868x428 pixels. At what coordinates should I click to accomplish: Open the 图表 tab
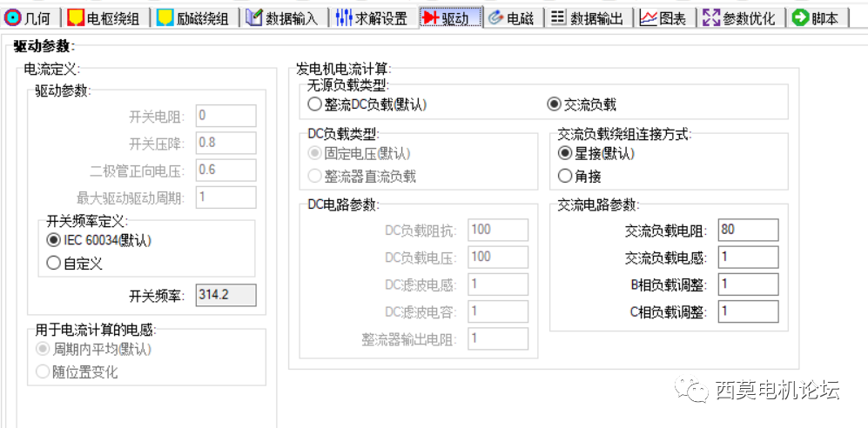tap(664, 17)
